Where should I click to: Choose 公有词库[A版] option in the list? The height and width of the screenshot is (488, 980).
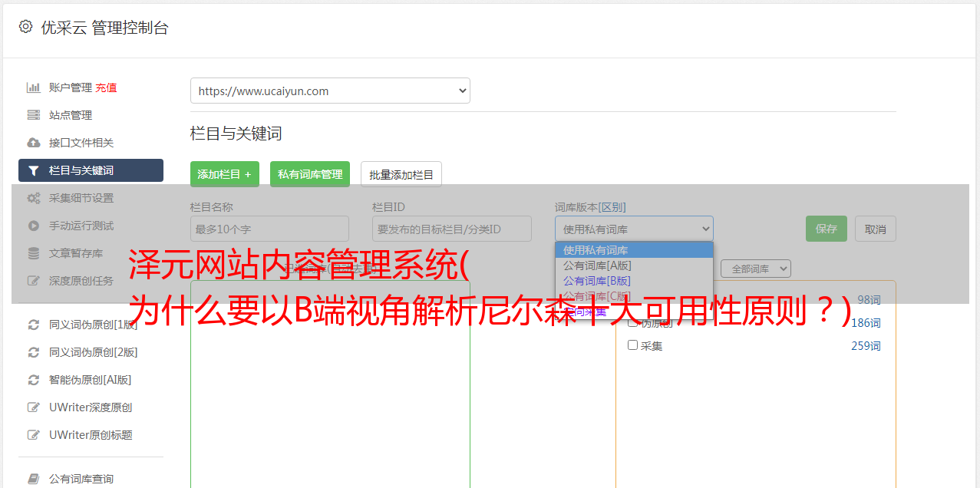634,265
